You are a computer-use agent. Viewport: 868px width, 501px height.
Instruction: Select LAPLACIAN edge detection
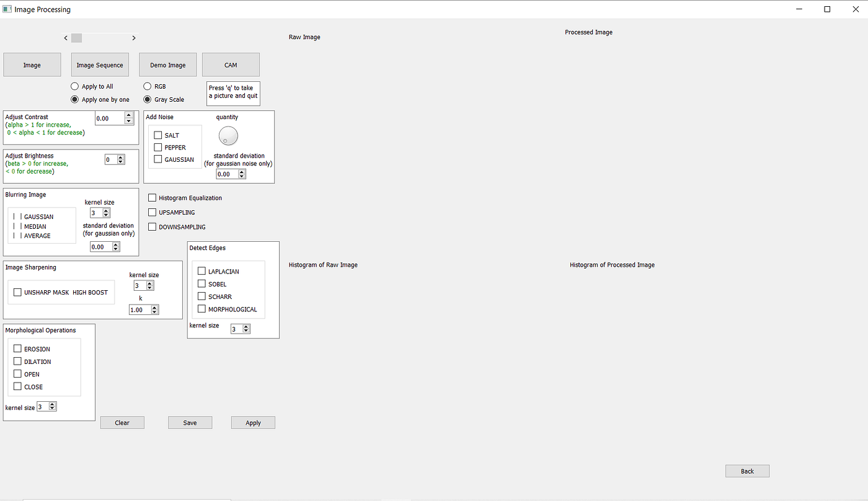pos(201,271)
